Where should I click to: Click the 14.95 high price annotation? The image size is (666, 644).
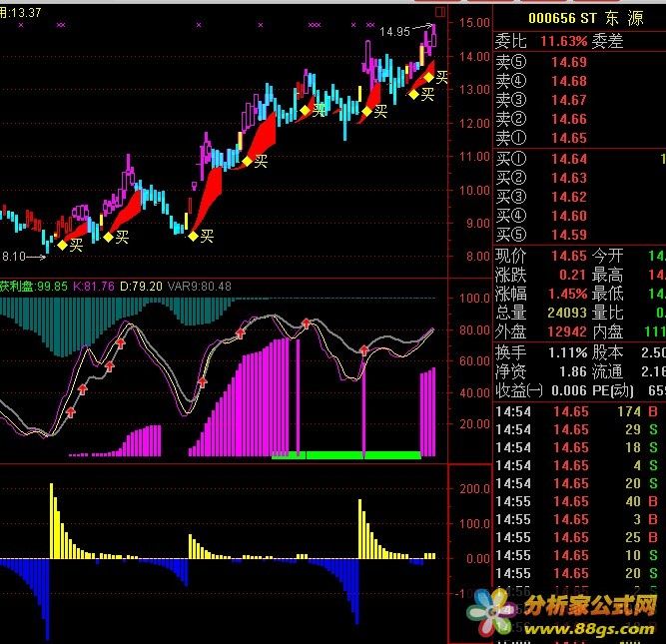[x=394, y=32]
